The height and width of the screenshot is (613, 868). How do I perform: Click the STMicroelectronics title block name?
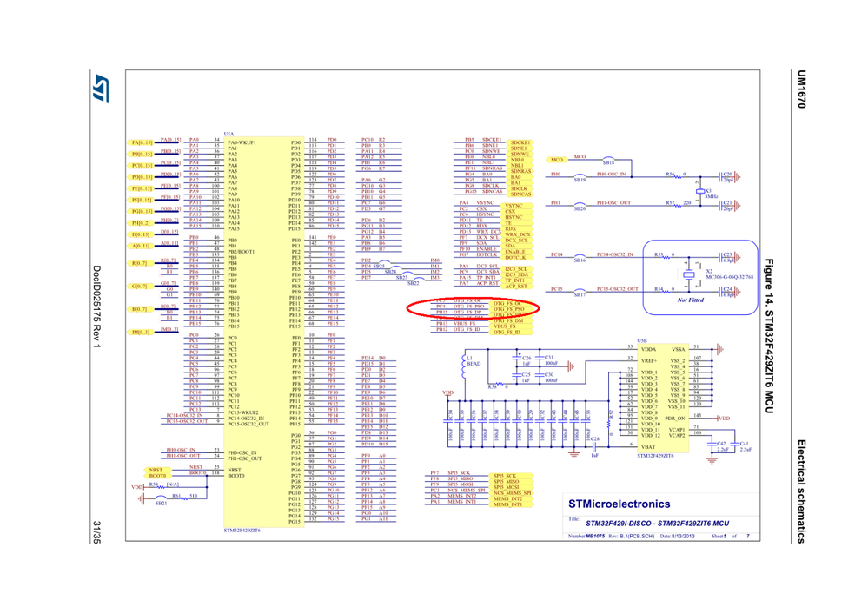[x=619, y=504]
